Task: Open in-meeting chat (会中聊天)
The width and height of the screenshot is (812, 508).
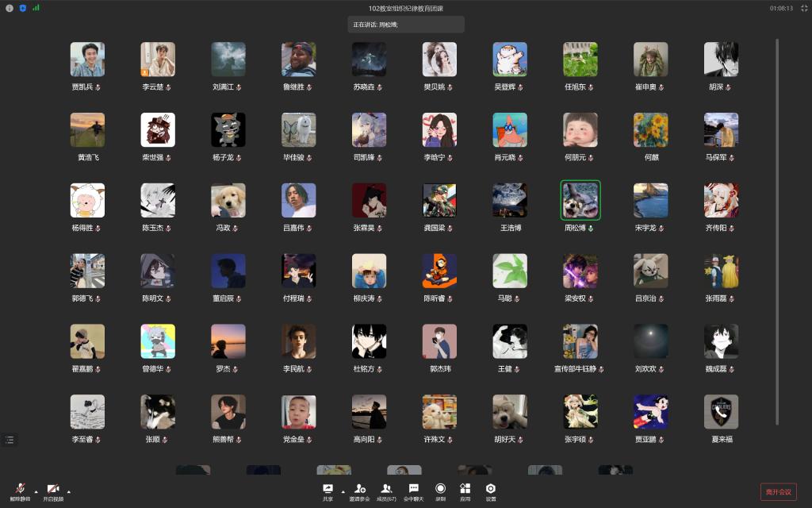Action: [413, 490]
